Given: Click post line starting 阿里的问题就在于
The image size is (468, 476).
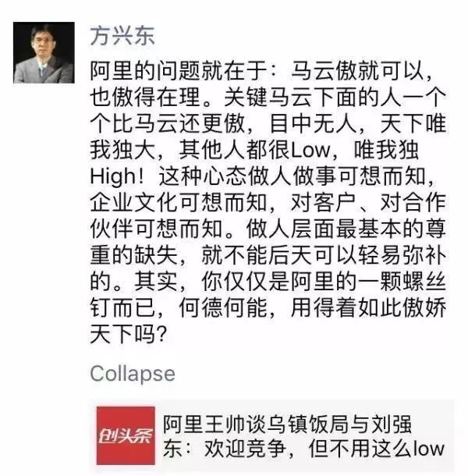Looking at the screenshot, I should point(261,71).
